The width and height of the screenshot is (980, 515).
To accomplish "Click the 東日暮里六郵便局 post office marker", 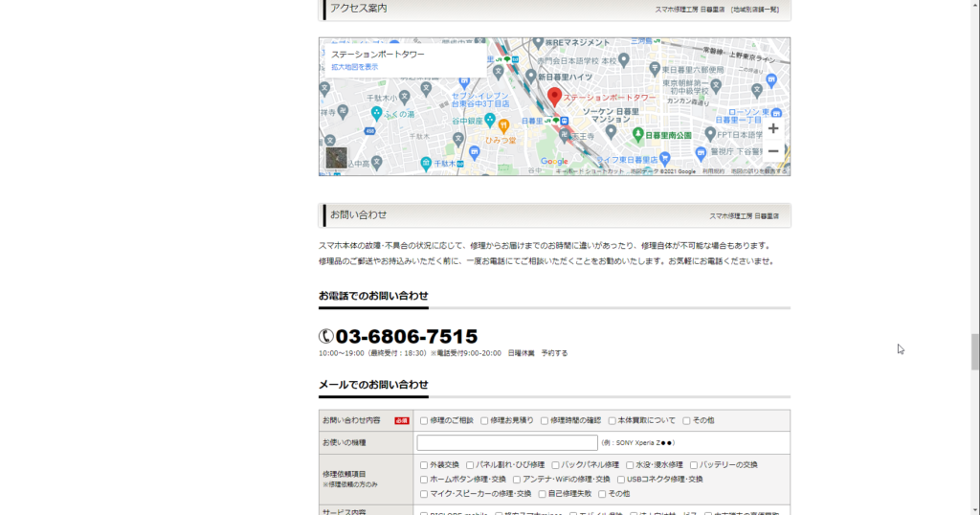I will (655, 68).
